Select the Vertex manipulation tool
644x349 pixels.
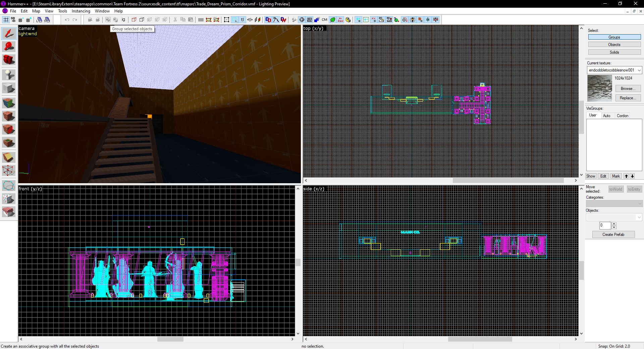[x=9, y=170]
